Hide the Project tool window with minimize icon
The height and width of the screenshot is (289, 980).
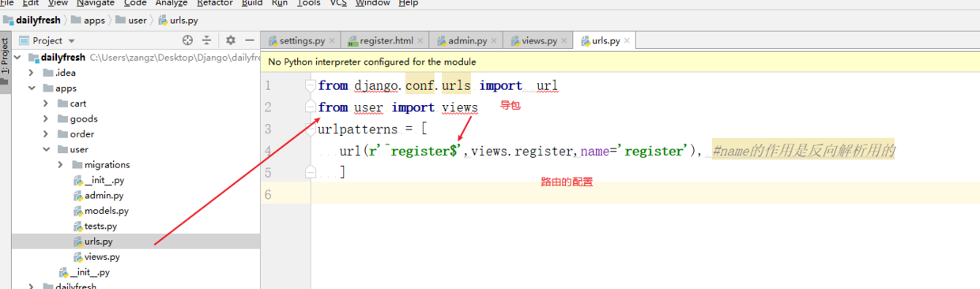[250, 40]
